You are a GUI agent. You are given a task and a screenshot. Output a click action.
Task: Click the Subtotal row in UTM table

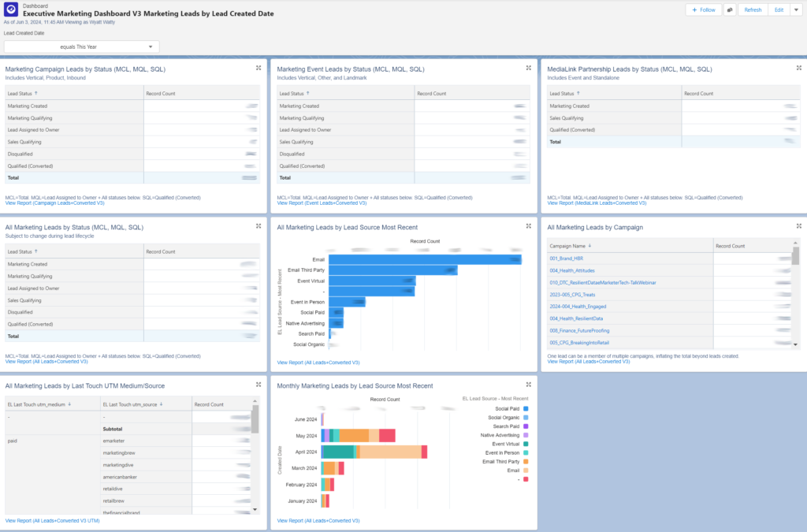coord(177,429)
